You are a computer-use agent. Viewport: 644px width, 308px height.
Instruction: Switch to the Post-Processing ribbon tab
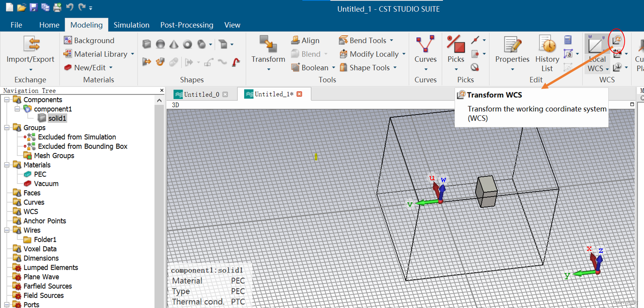pyautogui.click(x=187, y=25)
